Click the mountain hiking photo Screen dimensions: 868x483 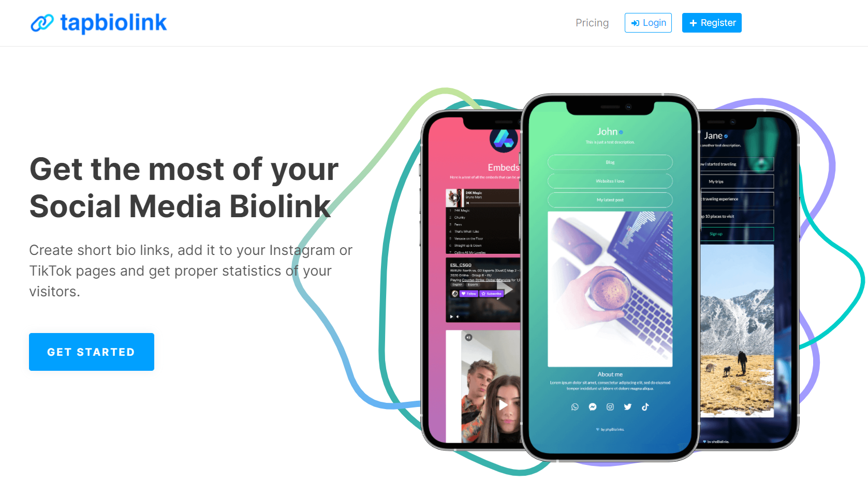pyautogui.click(x=737, y=331)
